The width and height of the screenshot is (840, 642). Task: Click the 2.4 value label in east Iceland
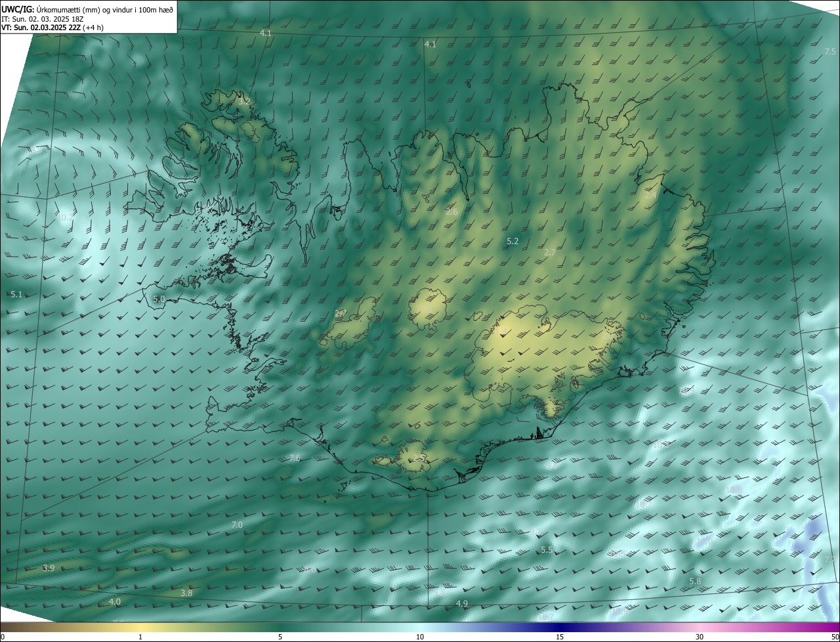pos(650,196)
